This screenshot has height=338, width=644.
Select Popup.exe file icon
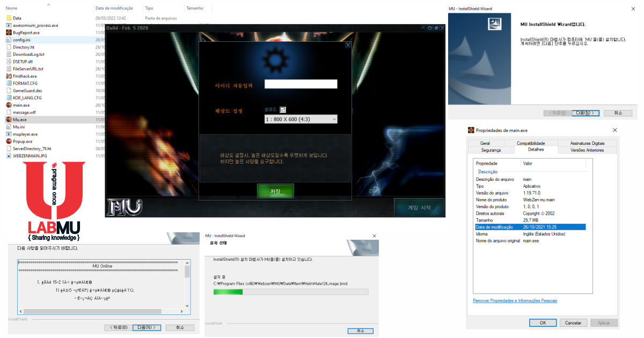coord(9,142)
